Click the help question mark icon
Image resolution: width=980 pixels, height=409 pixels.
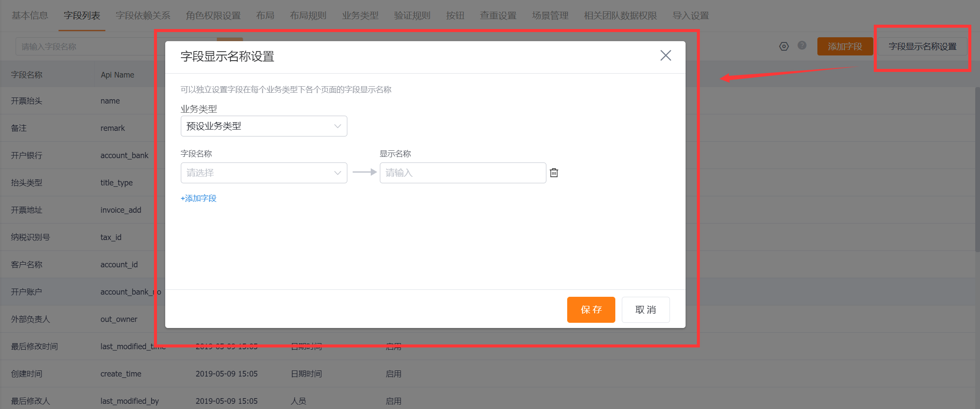(x=802, y=45)
